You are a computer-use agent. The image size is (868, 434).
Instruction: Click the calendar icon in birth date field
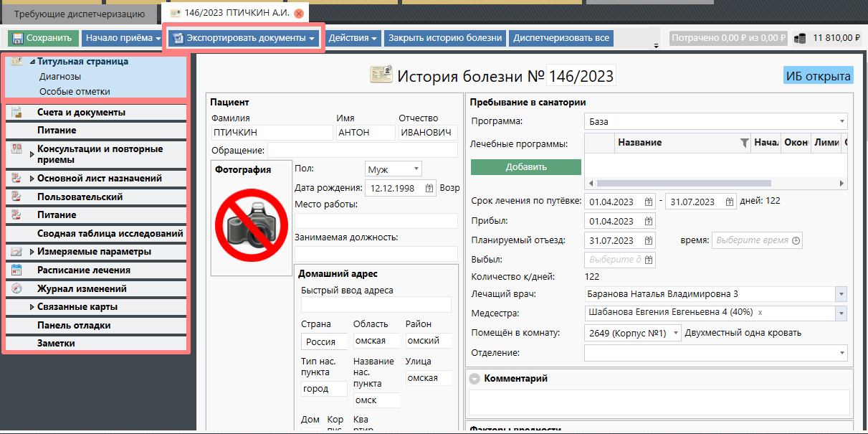(x=429, y=188)
